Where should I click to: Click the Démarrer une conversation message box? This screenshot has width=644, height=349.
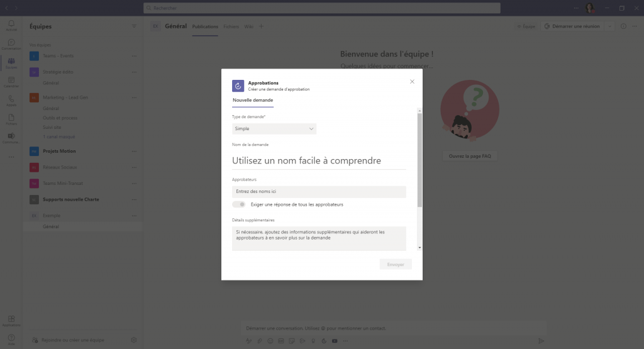[394, 328]
